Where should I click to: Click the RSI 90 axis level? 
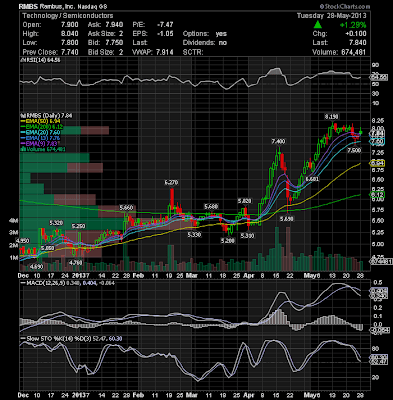375,65
